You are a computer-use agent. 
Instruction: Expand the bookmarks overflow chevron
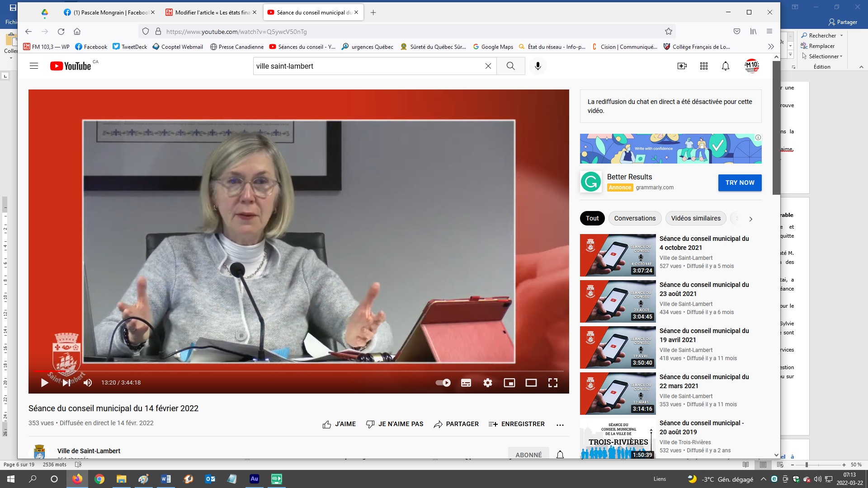pyautogui.click(x=771, y=47)
